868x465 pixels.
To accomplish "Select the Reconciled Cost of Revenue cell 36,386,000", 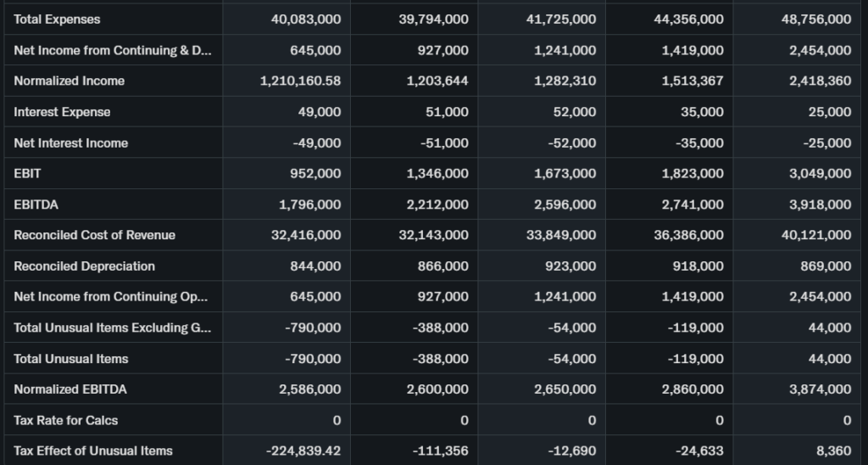I will pos(688,235).
